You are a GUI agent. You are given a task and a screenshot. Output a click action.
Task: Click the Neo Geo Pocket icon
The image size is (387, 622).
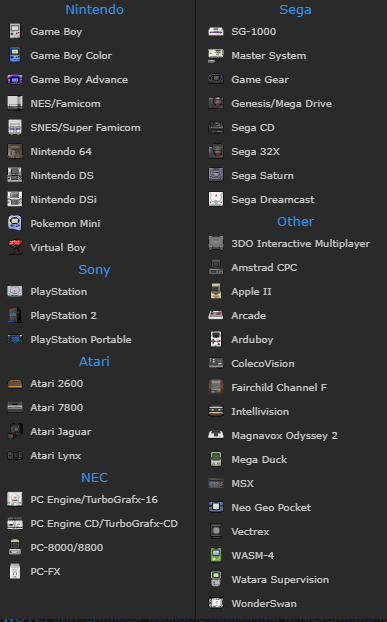coord(216,507)
